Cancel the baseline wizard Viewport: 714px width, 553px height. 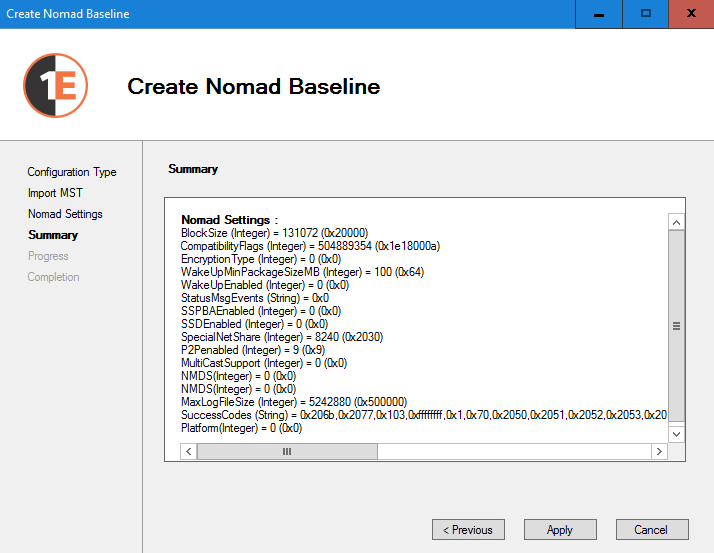point(651,530)
